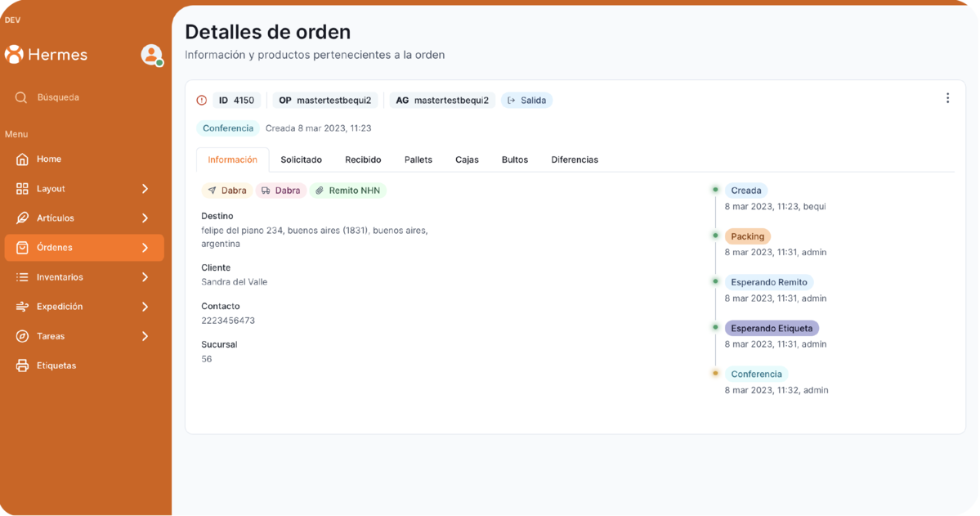Open the Diferencias tab
This screenshot has width=980, height=516.
coord(574,159)
